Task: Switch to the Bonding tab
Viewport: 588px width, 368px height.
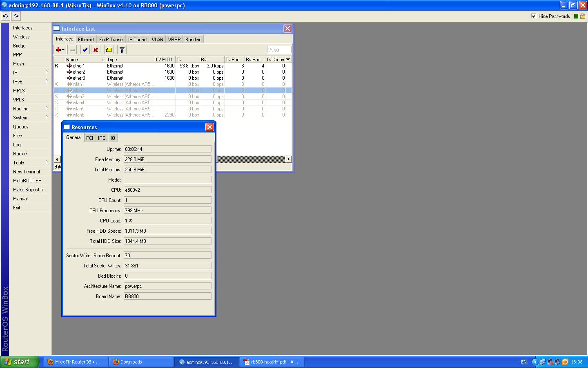Action: [193, 40]
